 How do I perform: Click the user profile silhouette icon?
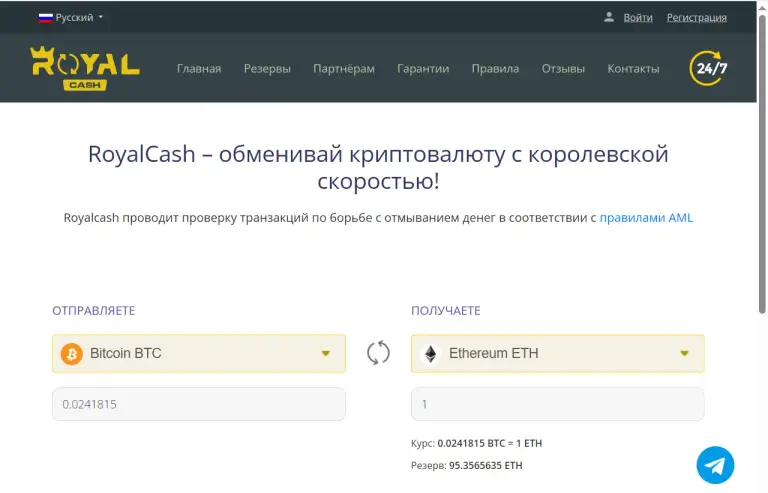tap(609, 17)
